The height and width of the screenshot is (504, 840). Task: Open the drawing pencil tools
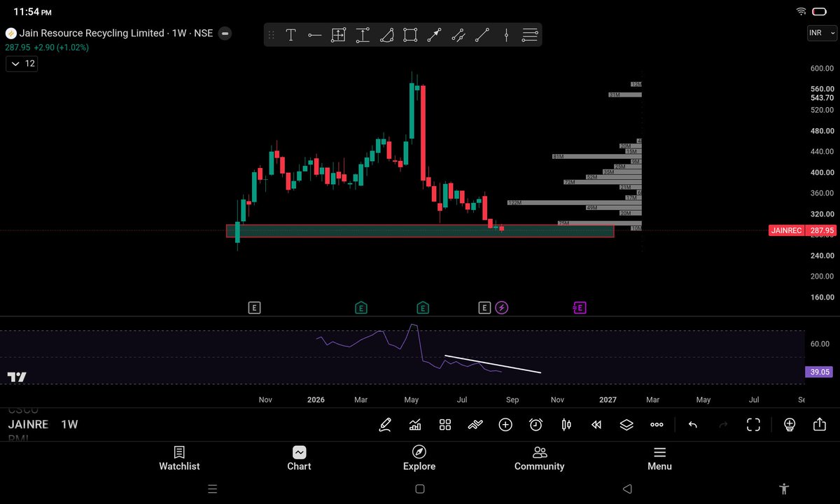point(385,424)
